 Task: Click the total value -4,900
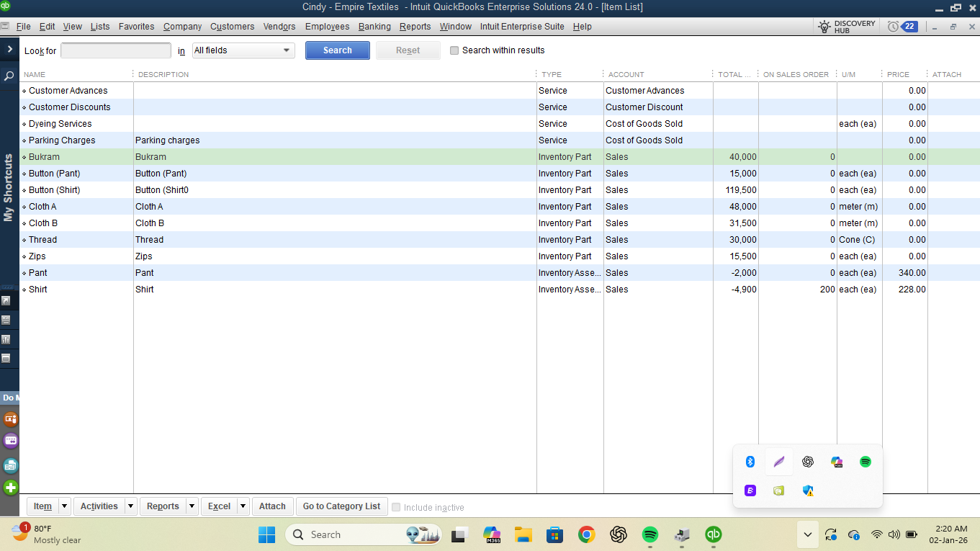point(744,290)
